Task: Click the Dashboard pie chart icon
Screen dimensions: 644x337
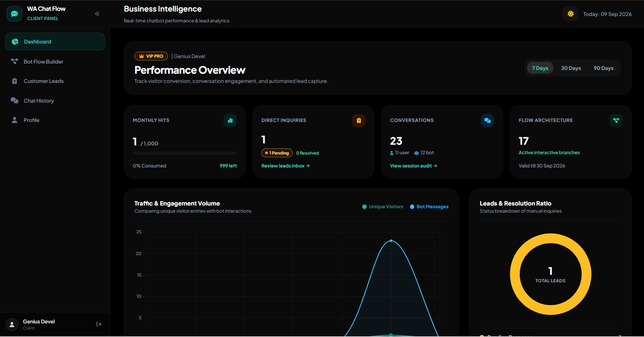Action: click(15, 41)
